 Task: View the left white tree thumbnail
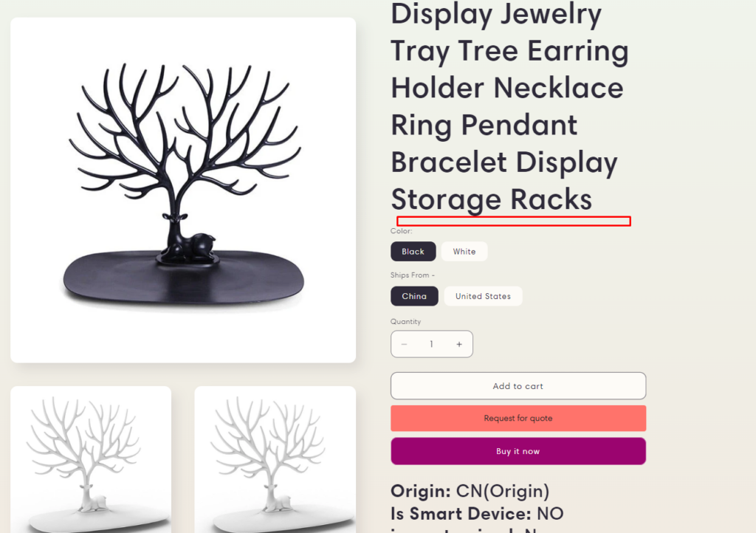(x=91, y=459)
